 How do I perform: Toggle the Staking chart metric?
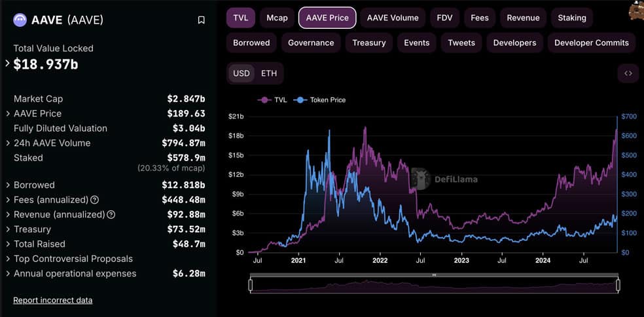(x=572, y=18)
